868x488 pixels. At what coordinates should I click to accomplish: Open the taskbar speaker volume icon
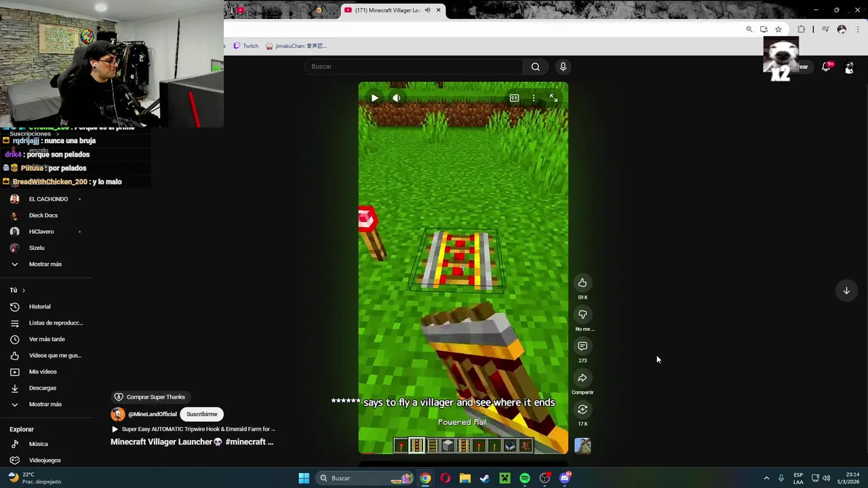coord(826,479)
